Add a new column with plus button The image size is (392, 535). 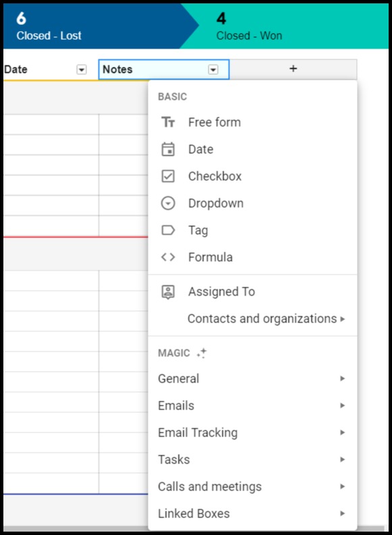coord(293,69)
